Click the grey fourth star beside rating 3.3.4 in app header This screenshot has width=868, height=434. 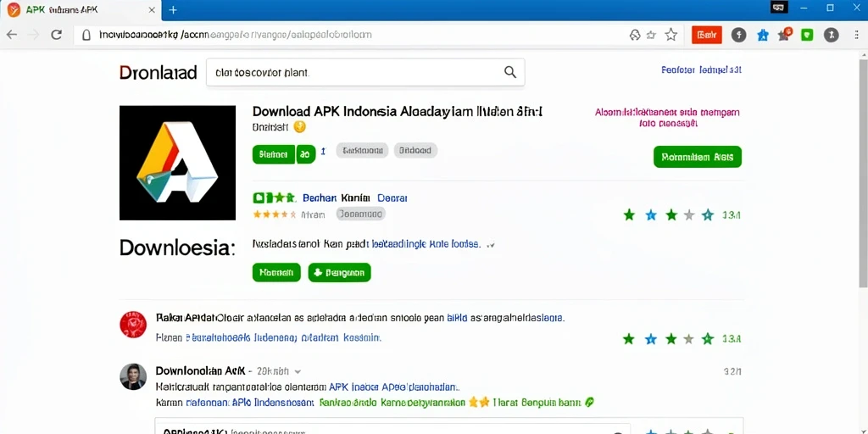click(689, 214)
